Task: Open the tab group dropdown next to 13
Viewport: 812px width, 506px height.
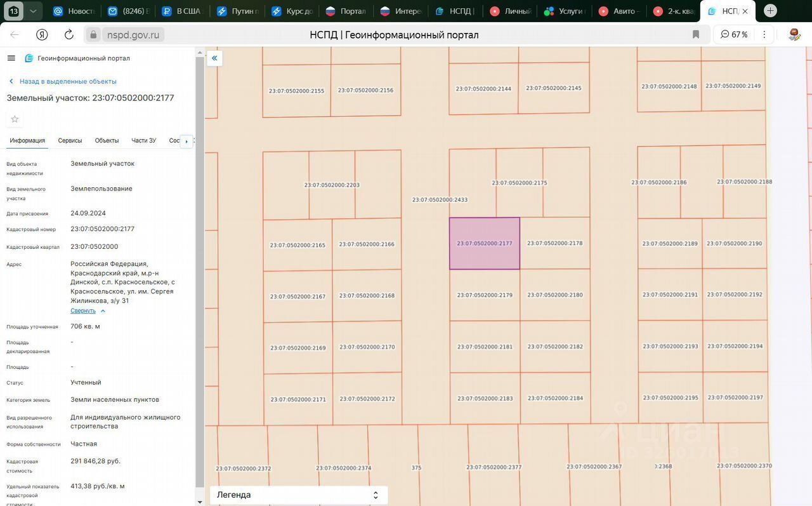Action: tap(33, 11)
